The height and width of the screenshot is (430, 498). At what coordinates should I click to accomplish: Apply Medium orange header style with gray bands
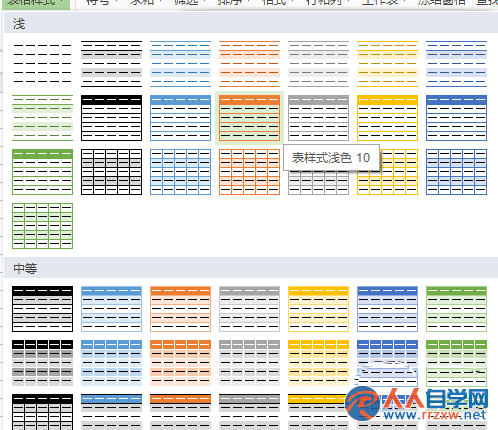[180, 412]
